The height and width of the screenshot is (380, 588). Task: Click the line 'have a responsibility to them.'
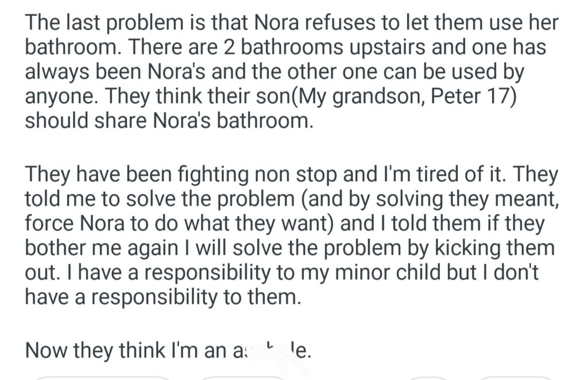tap(163, 297)
